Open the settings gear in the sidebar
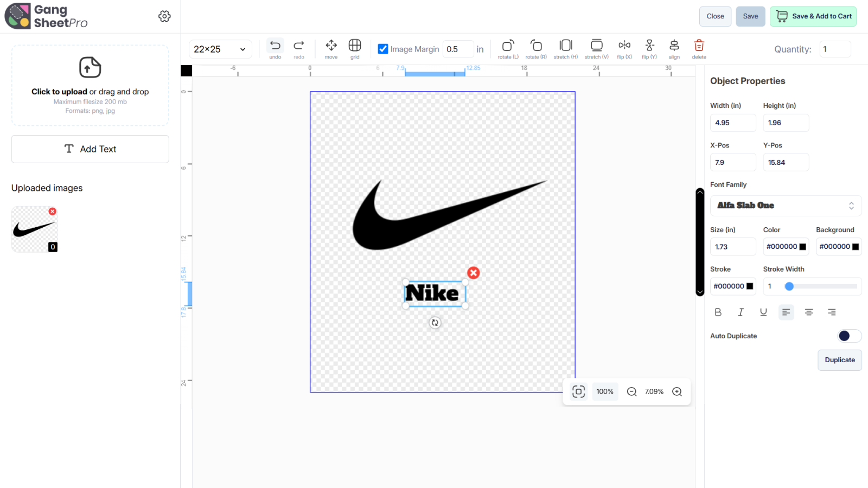868x488 pixels. point(164,16)
